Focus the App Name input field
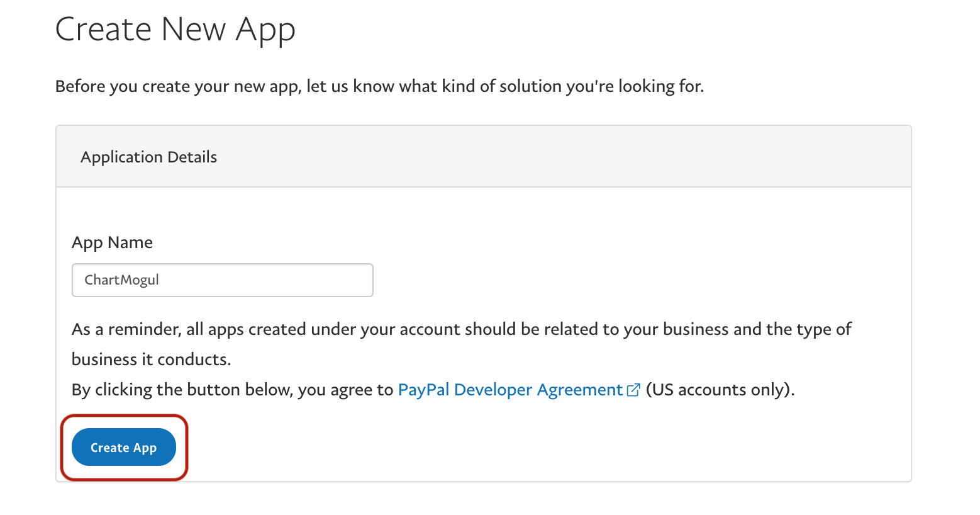Screen dimensions: 980x515 (x=223, y=280)
